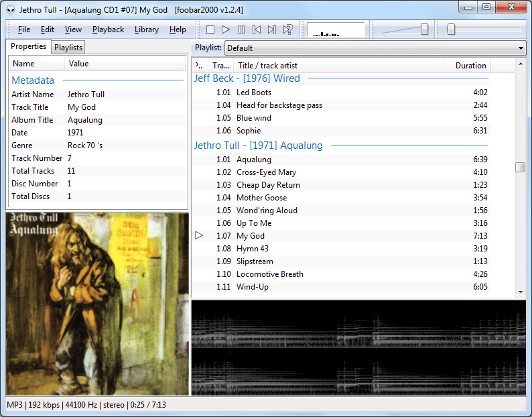Select the Up To Me track
The height and width of the screenshot is (417, 532).
click(x=341, y=223)
